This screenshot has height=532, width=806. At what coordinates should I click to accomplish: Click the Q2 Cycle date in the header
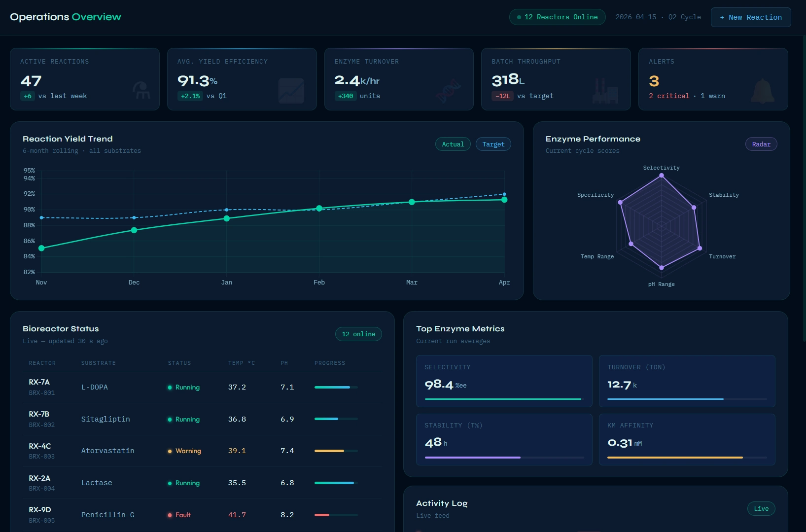[x=658, y=17]
